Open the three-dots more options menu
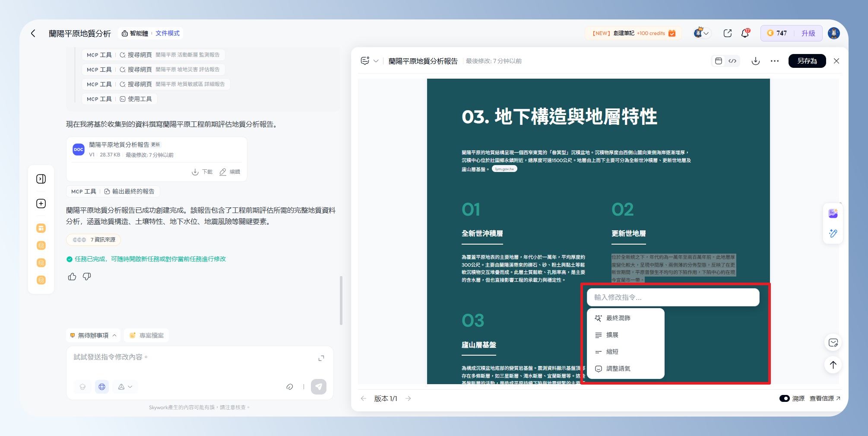The image size is (868, 436). pyautogui.click(x=774, y=61)
